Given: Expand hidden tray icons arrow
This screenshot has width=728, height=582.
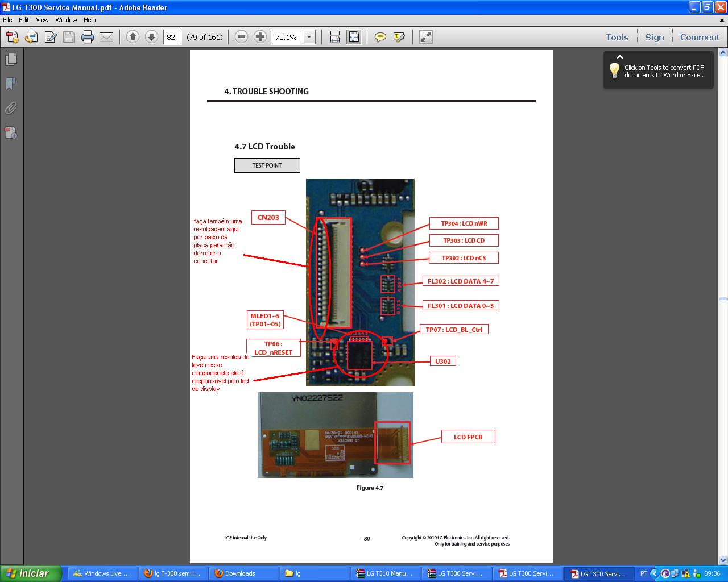Looking at the screenshot, I should (653, 573).
